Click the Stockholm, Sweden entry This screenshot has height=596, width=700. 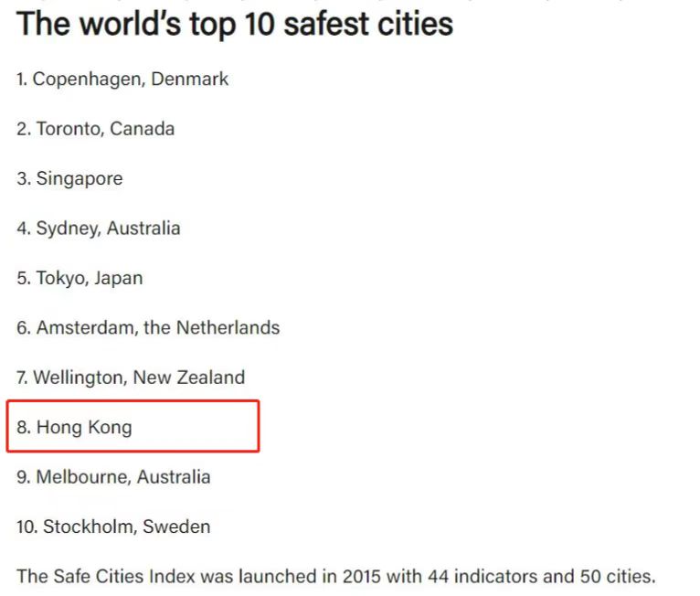tap(113, 527)
